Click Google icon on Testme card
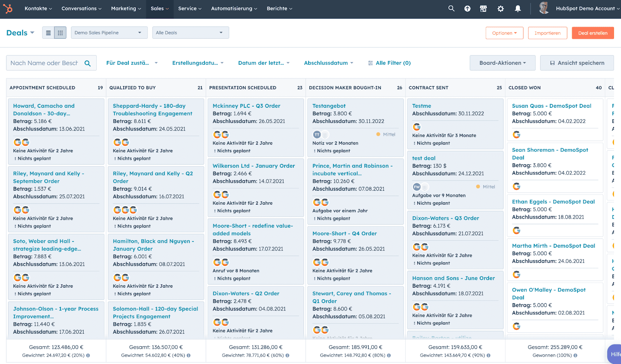This screenshot has width=621, height=364. pos(417,127)
